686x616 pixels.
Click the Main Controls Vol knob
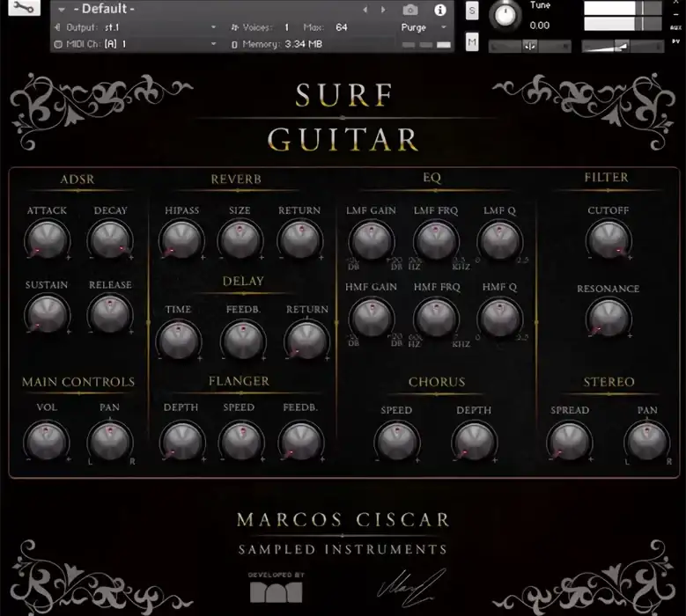point(47,441)
